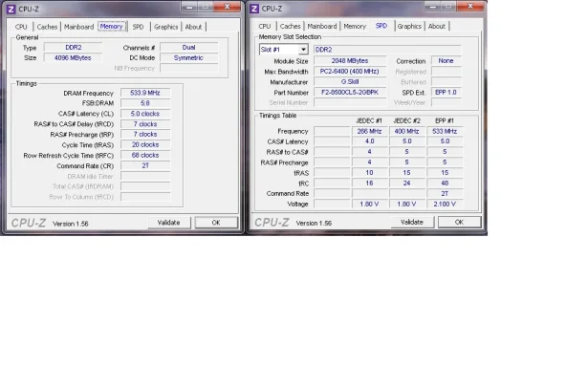Image resolution: width=588 pixels, height=367 pixels.
Task: Minimize the right CPU-Z window
Action: (433, 7)
